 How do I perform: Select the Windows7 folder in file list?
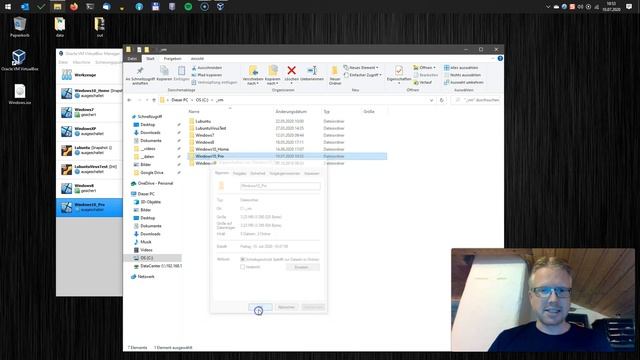point(204,135)
